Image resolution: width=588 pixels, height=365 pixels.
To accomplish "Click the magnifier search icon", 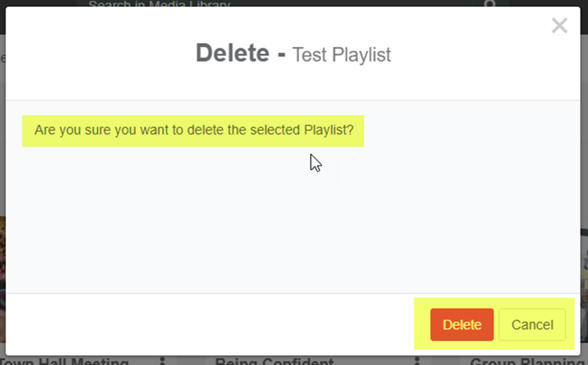I will click(x=490, y=5).
